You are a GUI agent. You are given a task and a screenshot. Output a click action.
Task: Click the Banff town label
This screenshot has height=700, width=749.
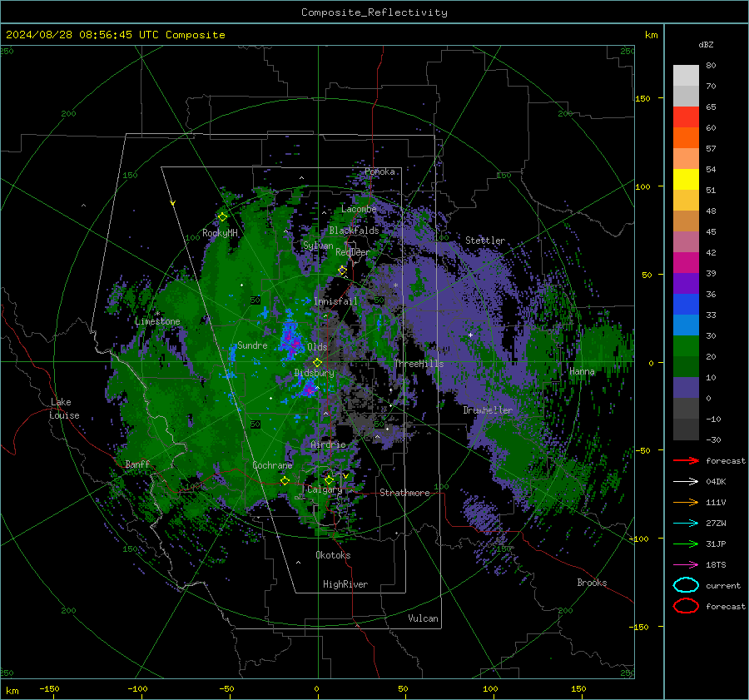coord(137,464)
